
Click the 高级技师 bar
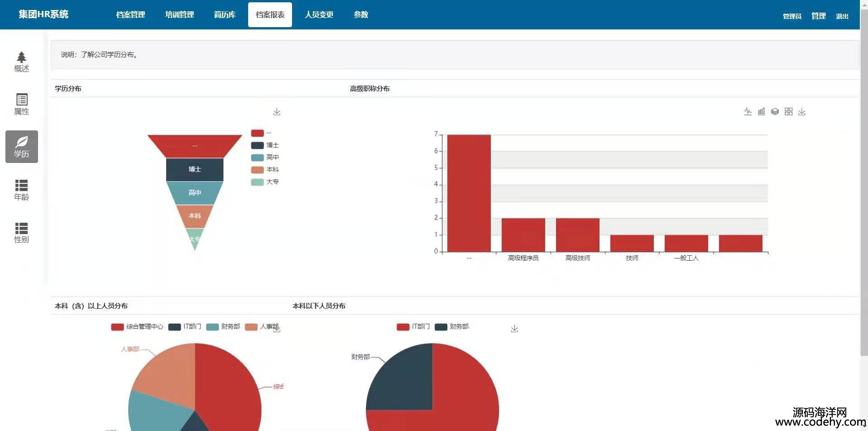(x=578, y=235)
